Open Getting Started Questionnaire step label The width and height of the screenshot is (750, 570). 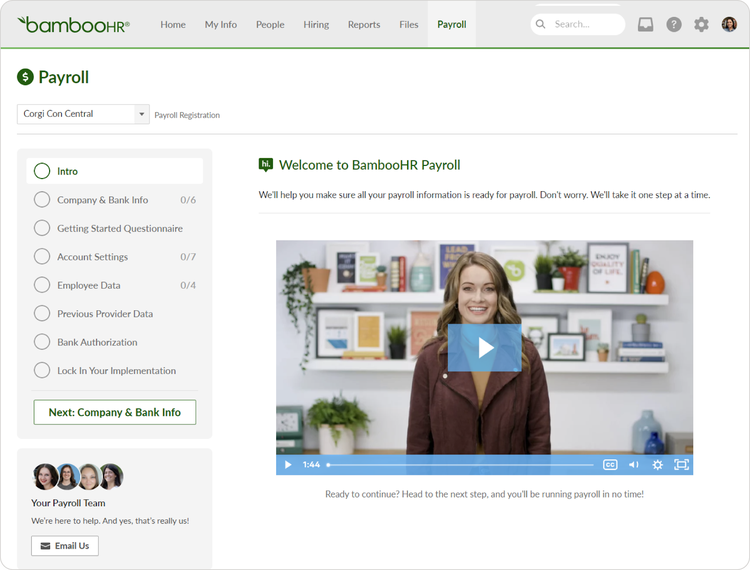coord(120,229)
